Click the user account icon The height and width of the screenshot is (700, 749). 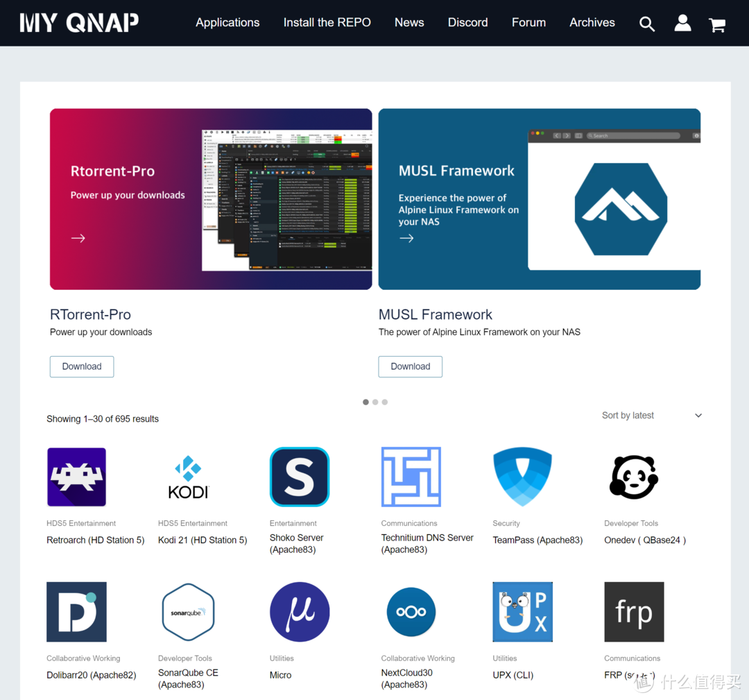(x=682, y=24)
